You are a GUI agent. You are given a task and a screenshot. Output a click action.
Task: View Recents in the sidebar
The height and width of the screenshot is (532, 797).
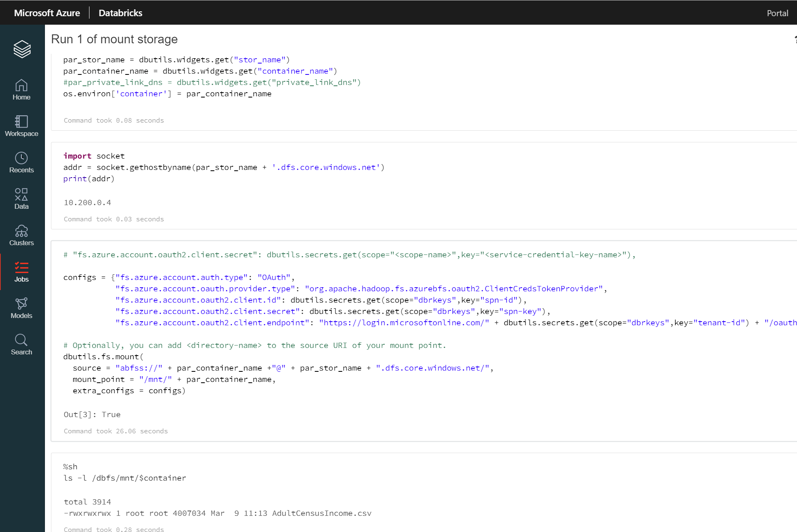tap(21, 162)
